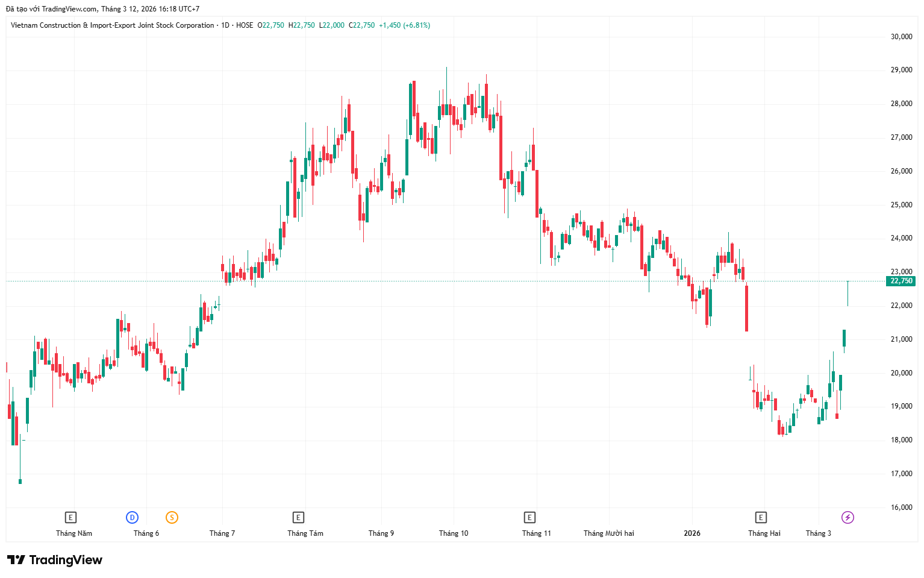Image resolution: width=924 pixels, height=578 pixels.
Task: Click the earnings E marker above Tháng Hai
Action: point(761,517)
